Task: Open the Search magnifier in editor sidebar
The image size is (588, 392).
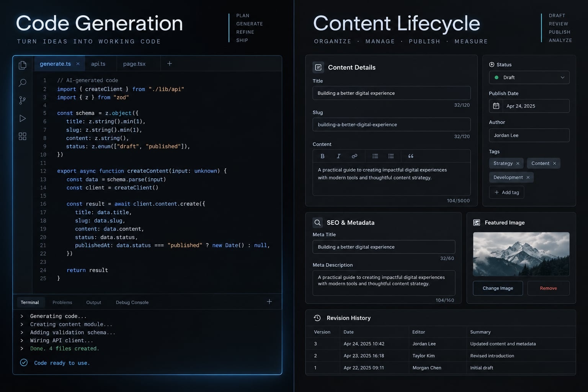Action: point(23,83)
